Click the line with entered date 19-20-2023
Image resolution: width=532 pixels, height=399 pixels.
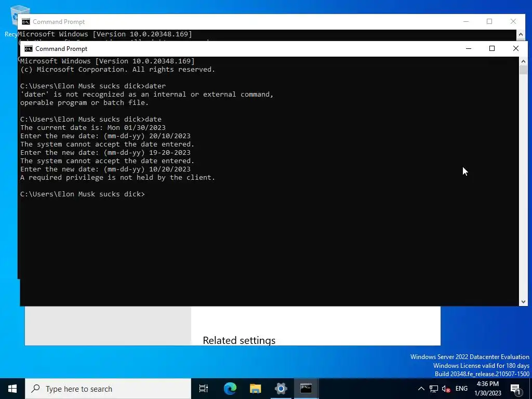click(105, 152)
